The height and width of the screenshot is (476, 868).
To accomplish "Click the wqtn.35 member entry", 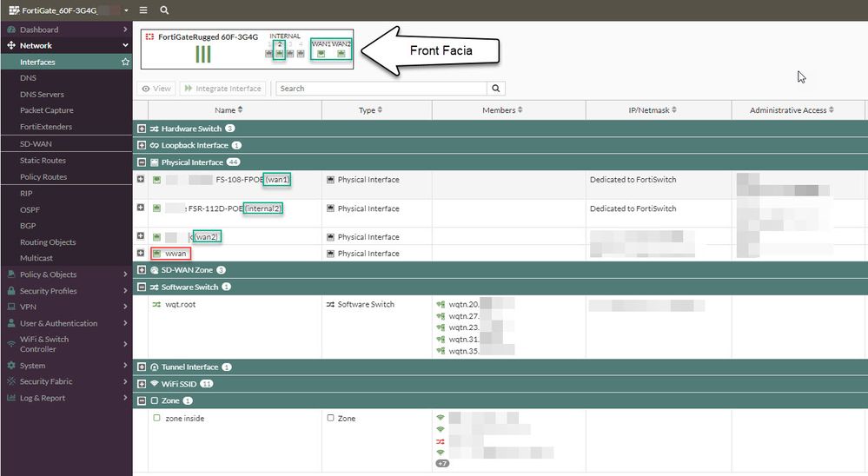I will point(463,351).
